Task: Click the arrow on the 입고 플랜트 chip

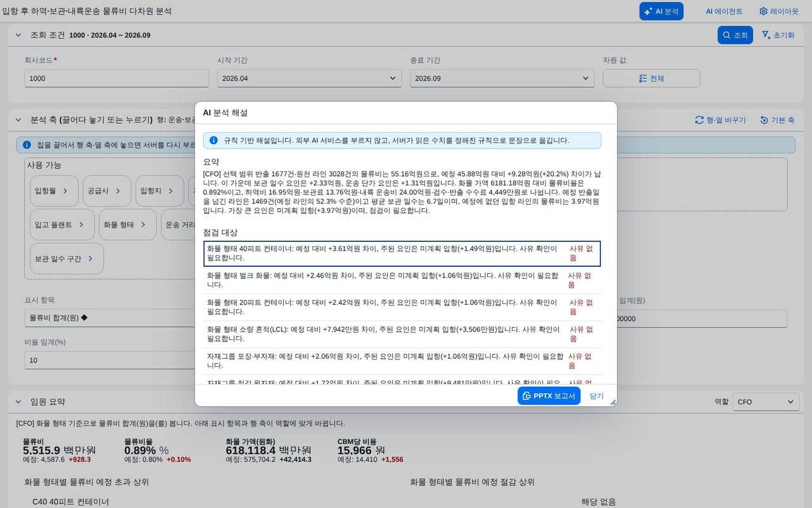Action: coord(81,225)
